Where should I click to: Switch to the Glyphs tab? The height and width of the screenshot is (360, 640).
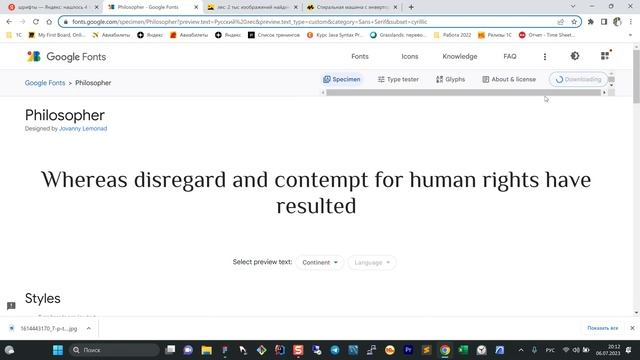pyautogui.click(x=450, y=79)
